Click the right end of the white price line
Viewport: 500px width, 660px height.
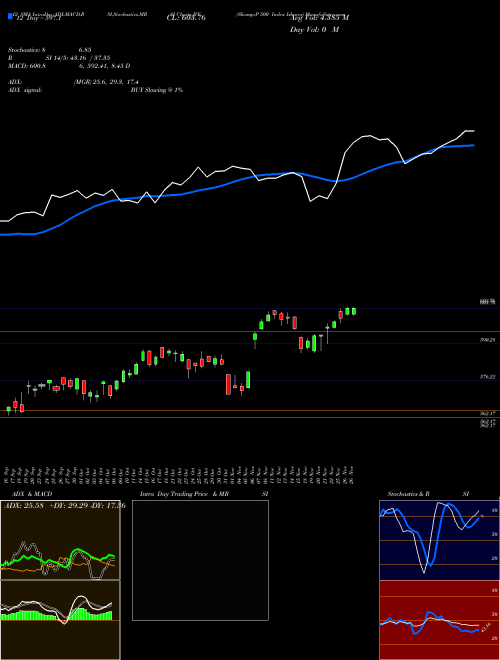474,131
